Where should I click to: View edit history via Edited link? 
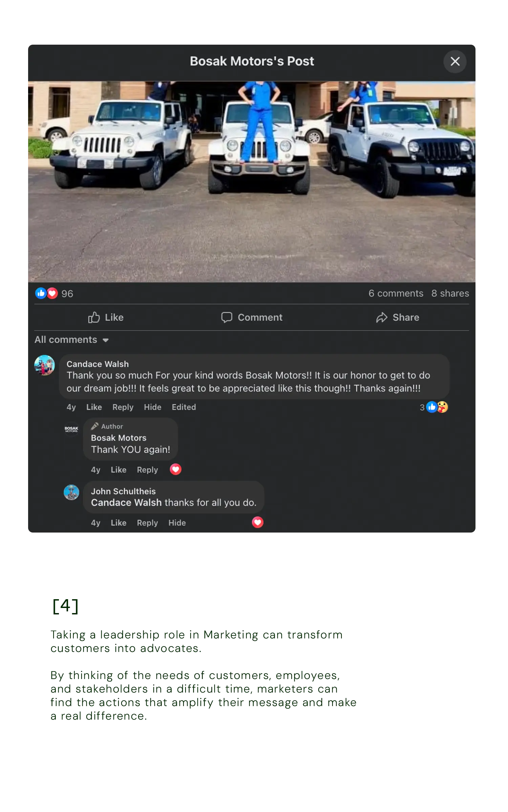pyautogui.click(x=184, y=407)
